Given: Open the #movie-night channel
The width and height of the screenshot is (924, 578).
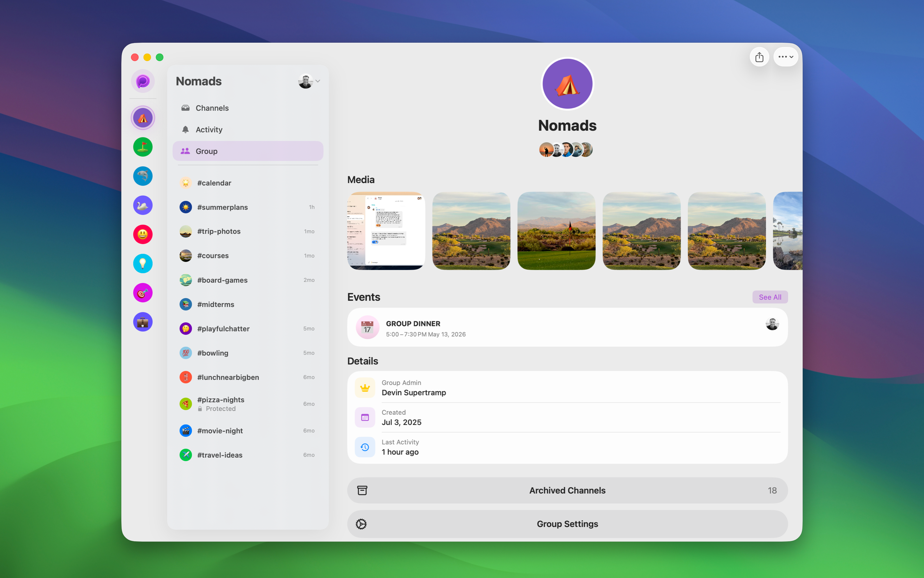Looking at the screenshot, I should (248, 431).
